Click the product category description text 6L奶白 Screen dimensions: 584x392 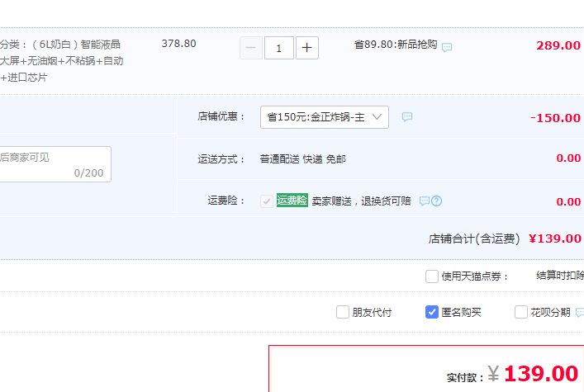pos(61,61)
